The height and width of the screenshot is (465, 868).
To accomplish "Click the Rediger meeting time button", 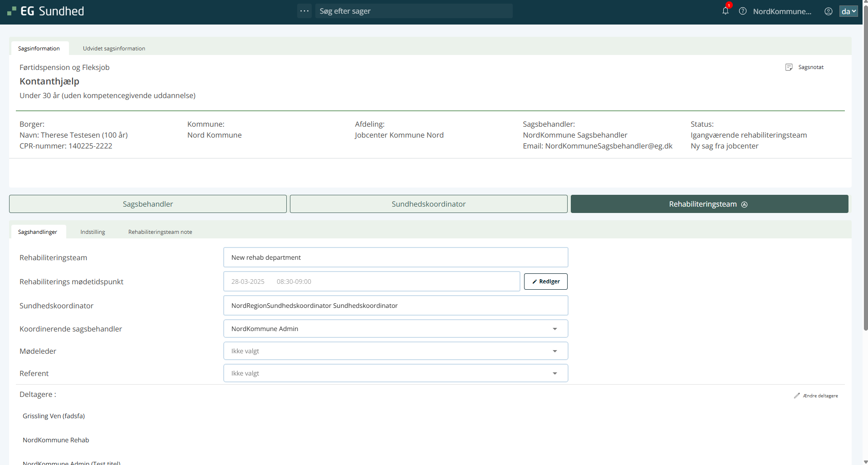I will (545, 282).
